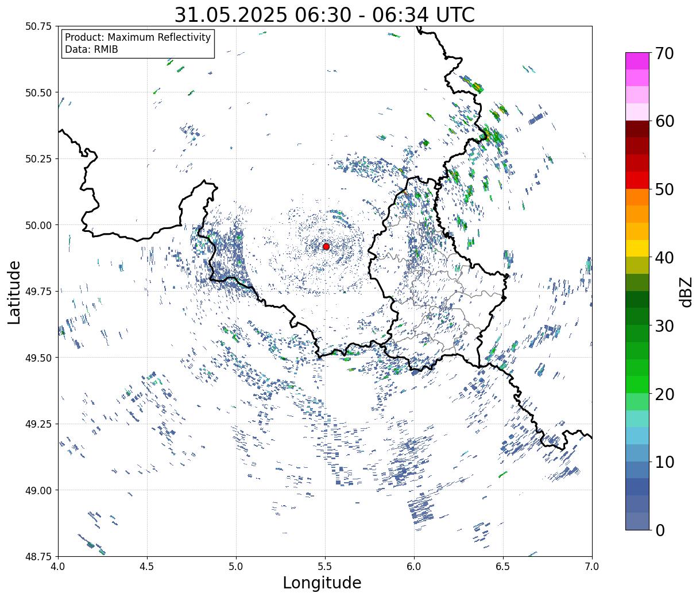Click the 40 tick label on the colorbar
This screenshot has height=597, width=700.
coord(664,258)
